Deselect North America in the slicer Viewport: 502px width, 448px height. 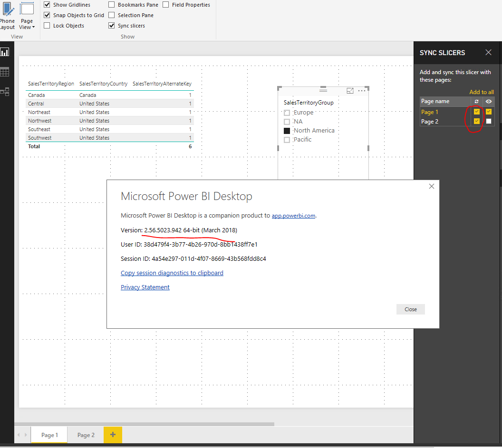[x=287, y=131]
